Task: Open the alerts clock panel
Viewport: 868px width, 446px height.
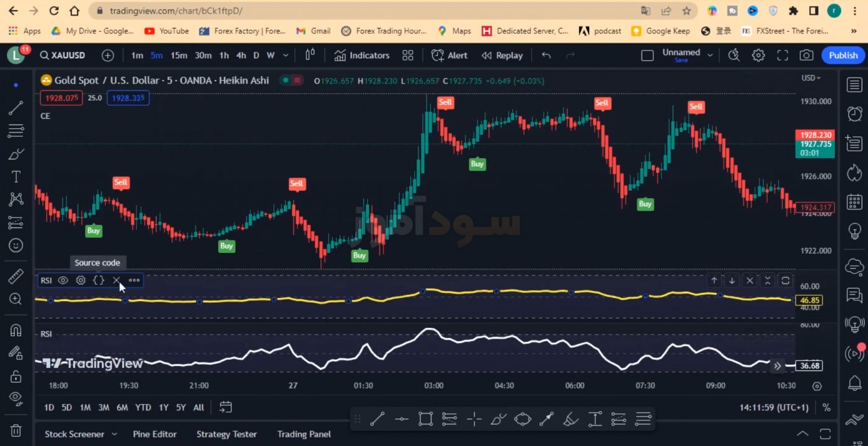Action: [x=854, y=114]
